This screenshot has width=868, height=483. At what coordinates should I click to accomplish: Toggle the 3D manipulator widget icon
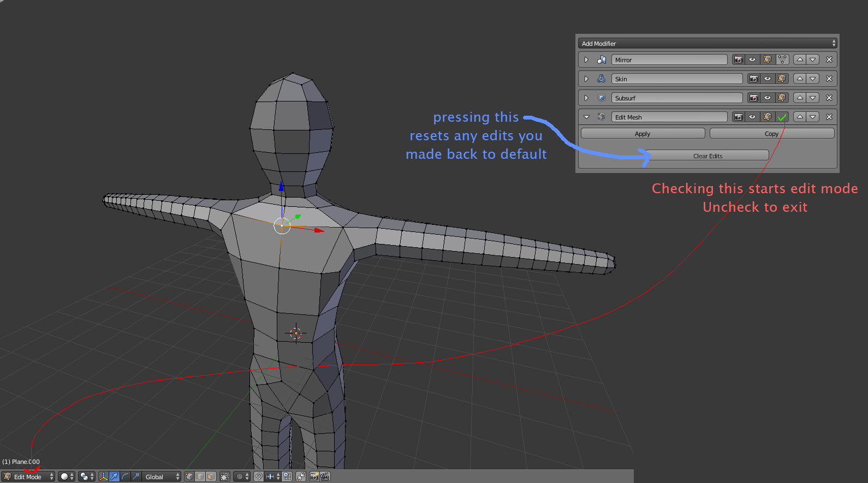pyautogui.click(x=103, y=476)
